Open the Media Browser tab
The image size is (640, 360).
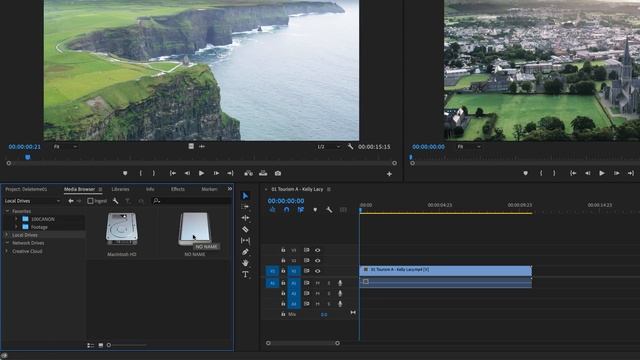click(x=79, y=189)
